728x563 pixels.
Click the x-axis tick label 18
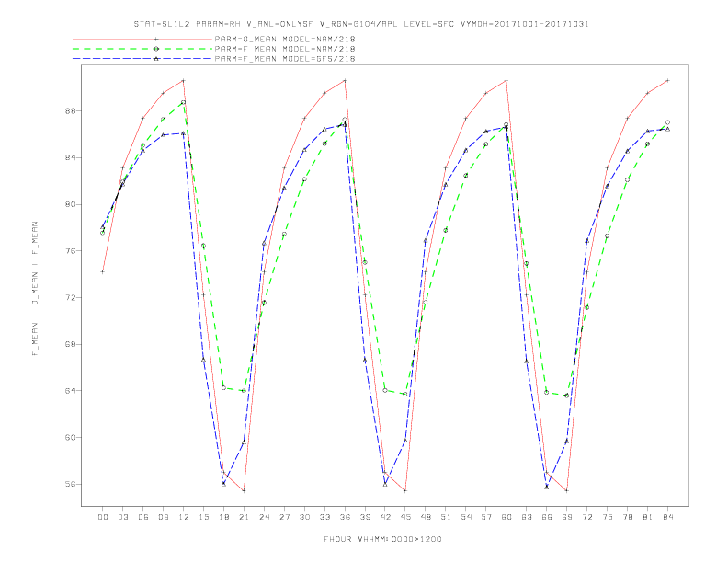tap(223, 517)
